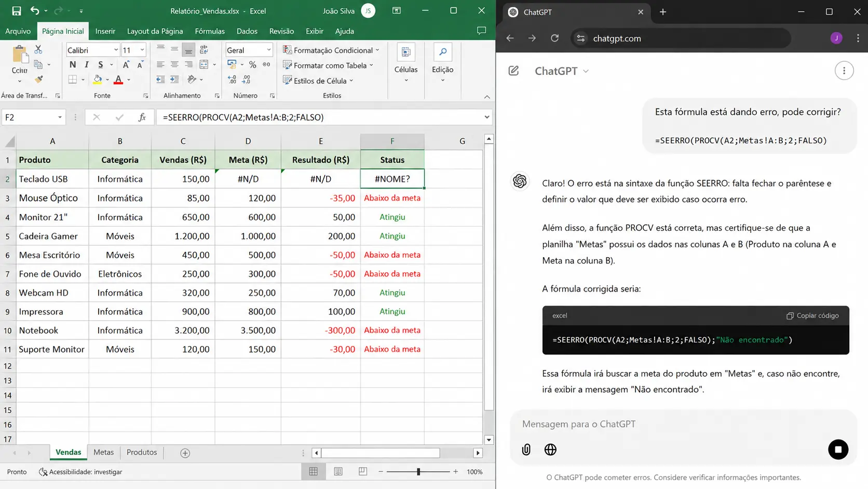Apply percent style to the cell
Viewport: 868px width, 489px height.
point(252,64)
